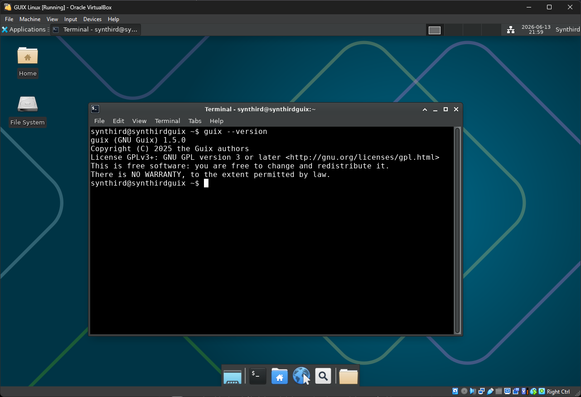The image size is (581, 397).
Task: Click VirtualBox audio indicator icon
Action: (x=472, y=391)
